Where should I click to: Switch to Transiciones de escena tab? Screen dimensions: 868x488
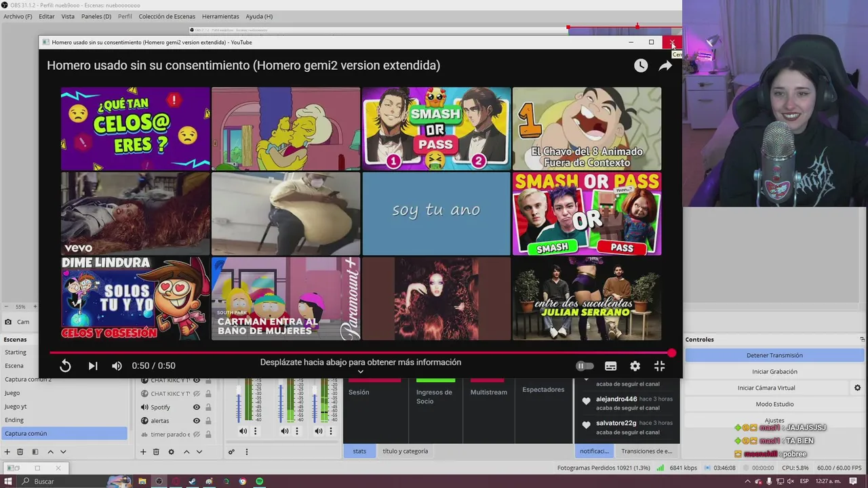[647, 451]
